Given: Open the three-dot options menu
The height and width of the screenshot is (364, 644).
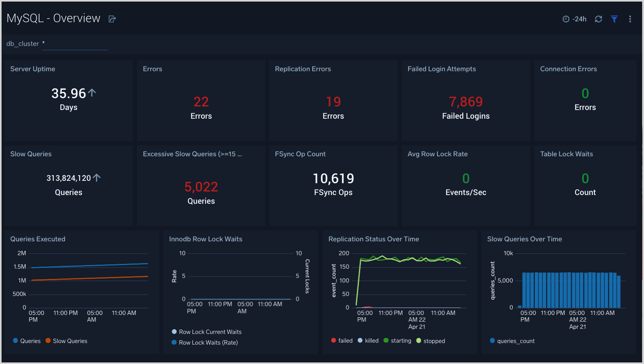Looking at the screenshot, I should pyautogui.click(x=630, y=19).
